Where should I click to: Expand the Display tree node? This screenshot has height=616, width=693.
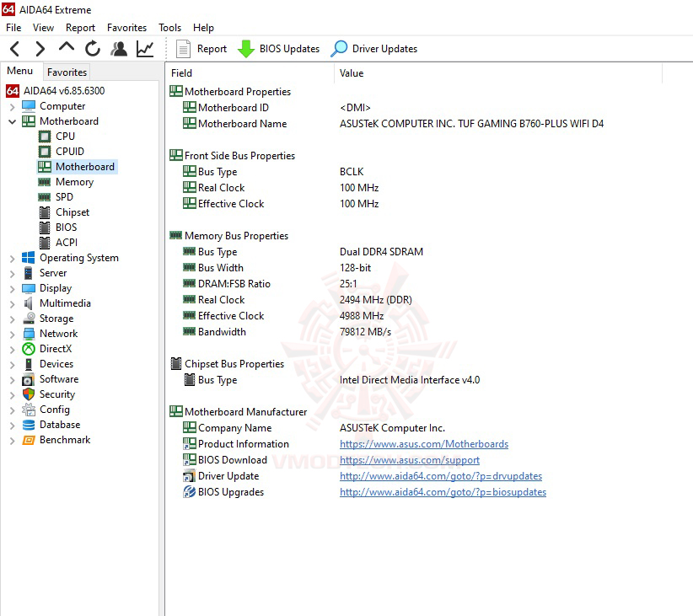pyautogui.click(x=13, y=288)
